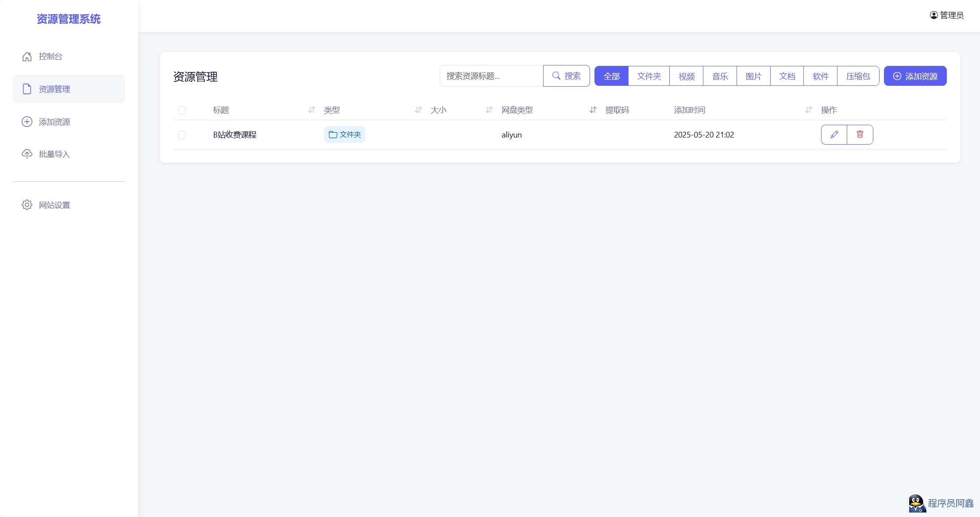Delete B站收费课程 with the trash icon

pyautogui.click(x=860, y=134)
